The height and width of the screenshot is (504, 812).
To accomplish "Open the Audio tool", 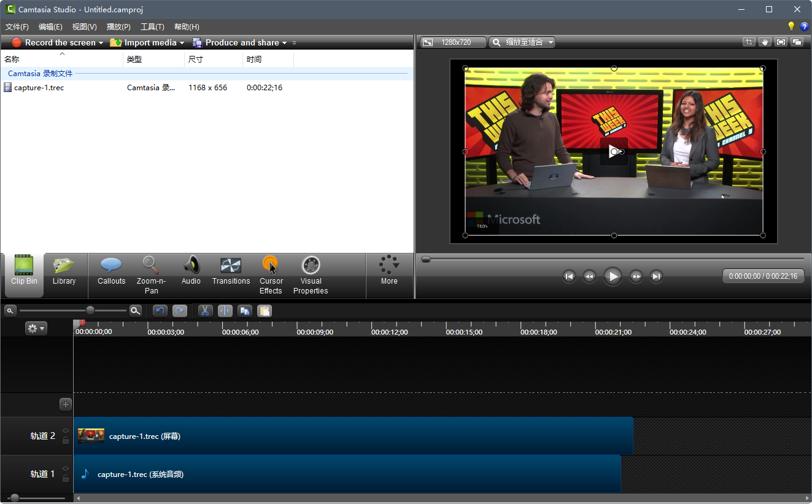I will click(191, 271).
